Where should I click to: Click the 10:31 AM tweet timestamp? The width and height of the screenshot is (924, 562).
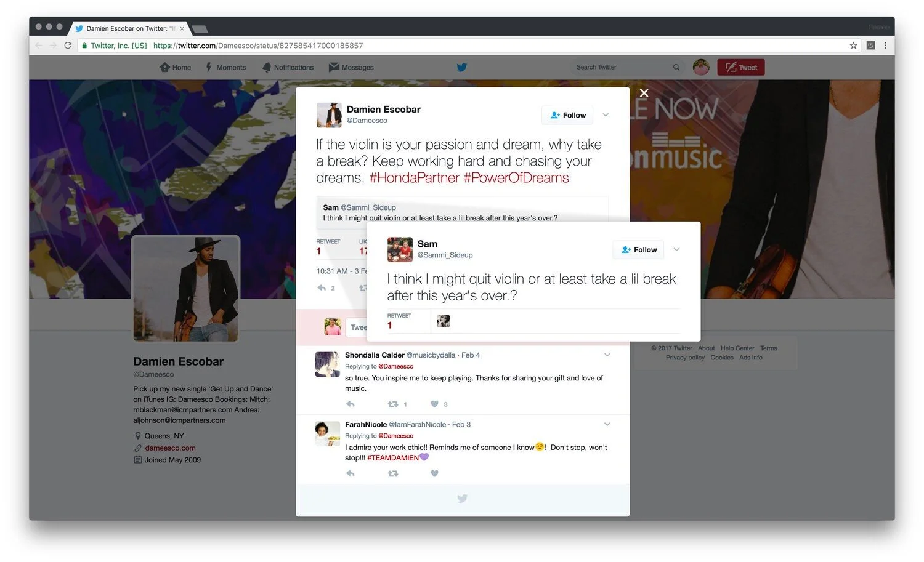click(342, 271)
